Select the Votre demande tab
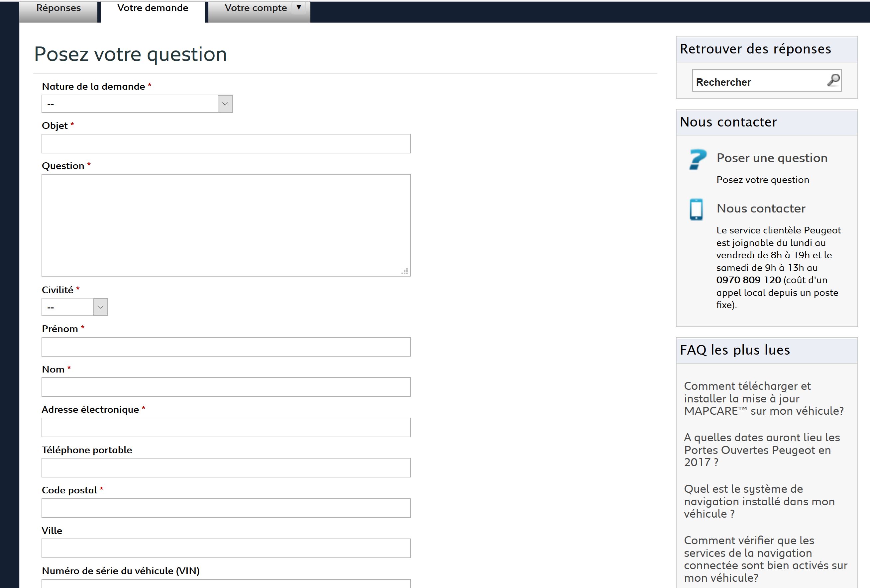Screen dimensions: 870x588 [153, 9]
